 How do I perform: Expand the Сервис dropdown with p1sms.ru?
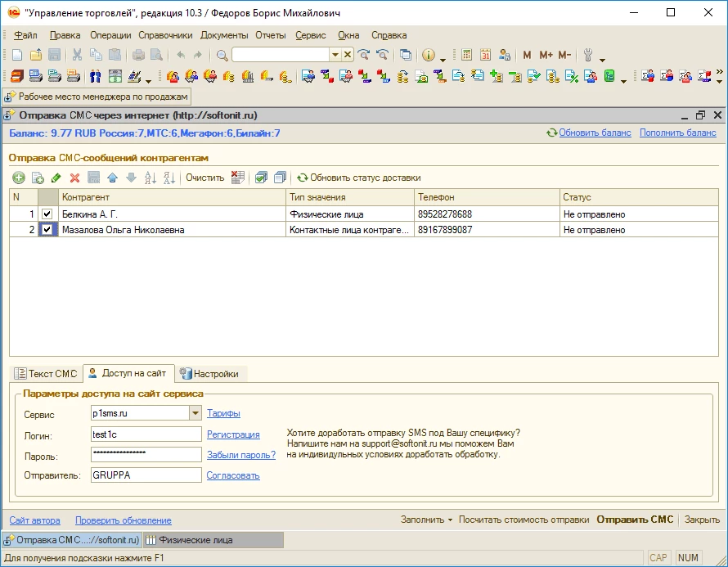195,413
